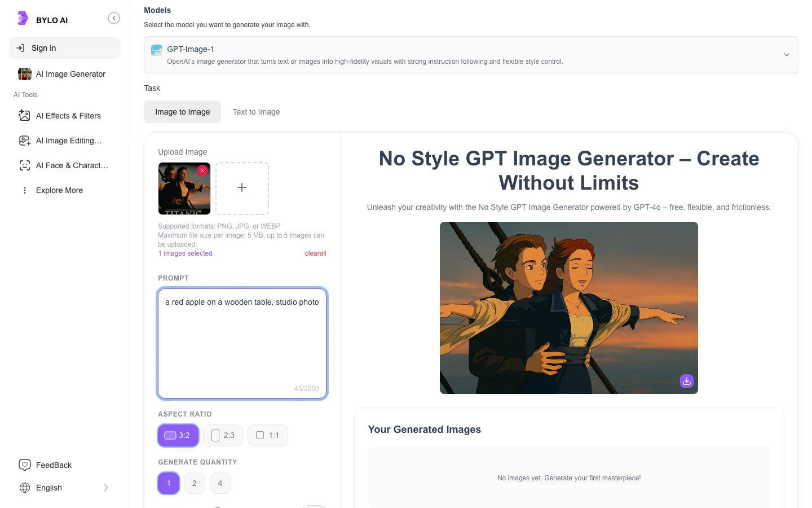Click the "No images yet" placeholder text
Image resolution: width=812 pixels, height=508 pixels.
(569, 478)
